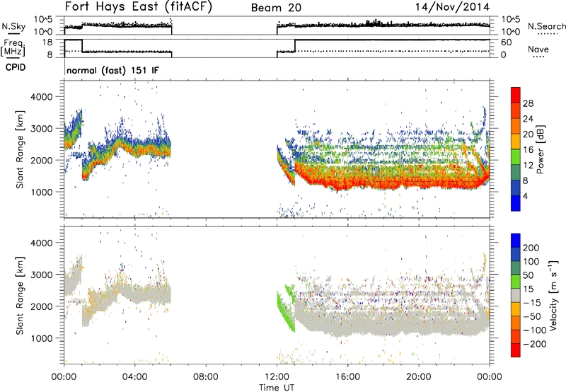Click the red top of power colorbar
566x392 pixels.
[x=516, y=94]
